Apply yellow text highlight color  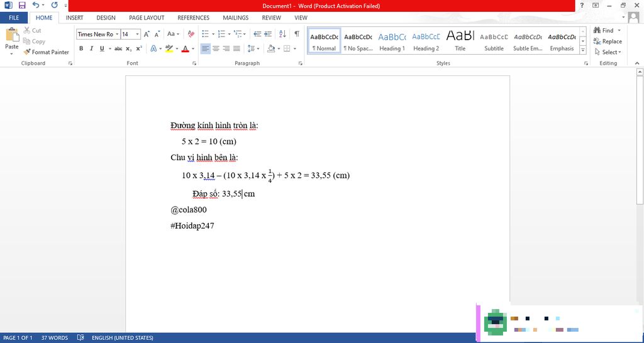pos(169,48)
